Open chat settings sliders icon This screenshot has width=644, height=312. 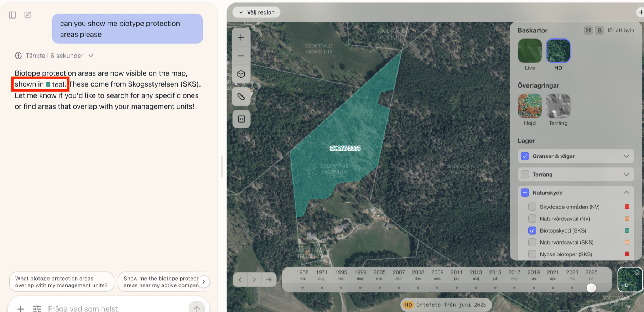pyautogui.click(x=37, y=309)
